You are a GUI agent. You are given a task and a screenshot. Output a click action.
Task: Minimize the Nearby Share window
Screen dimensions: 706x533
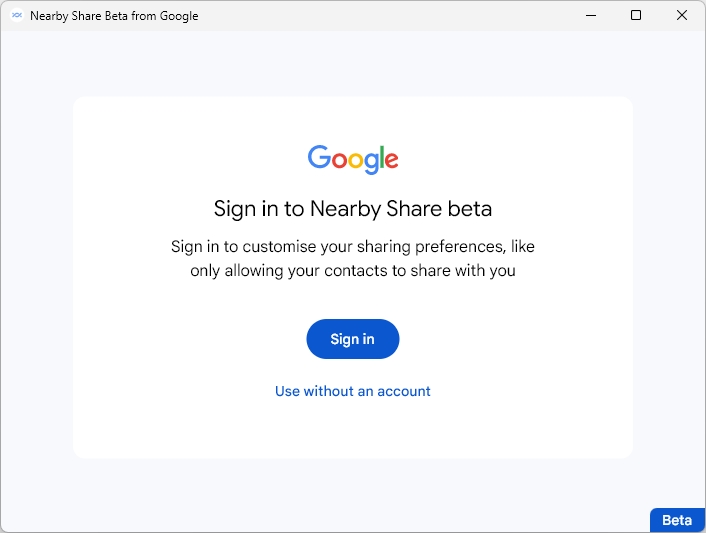(x=589, y=16)
